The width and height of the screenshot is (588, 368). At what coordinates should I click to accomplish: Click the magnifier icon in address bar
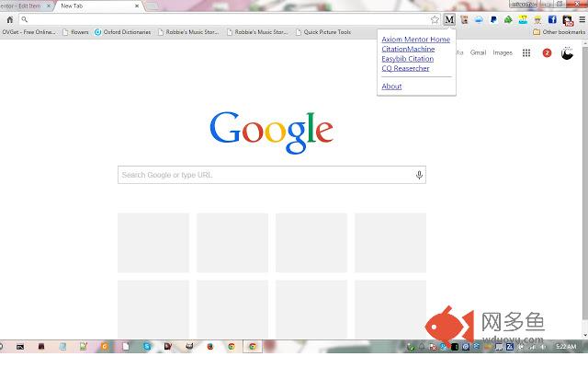pyautogui.click(x=25, y=19)
